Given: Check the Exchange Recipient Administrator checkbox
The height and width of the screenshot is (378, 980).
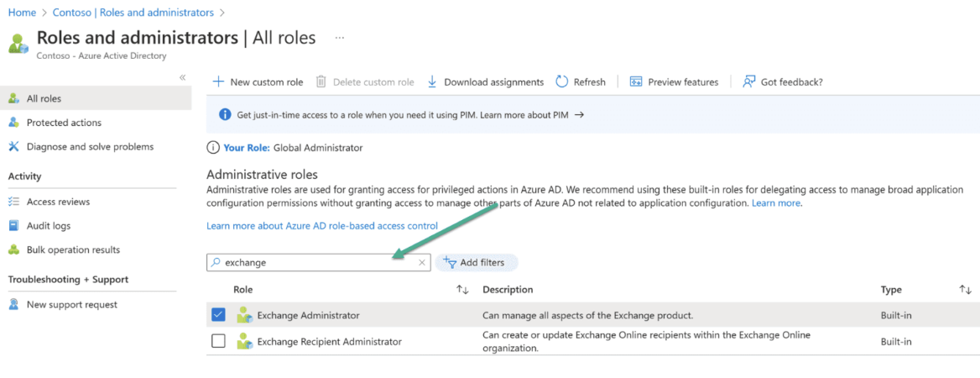Looking at the screenshot, I should pyautogui.click(x=218, y=342).
